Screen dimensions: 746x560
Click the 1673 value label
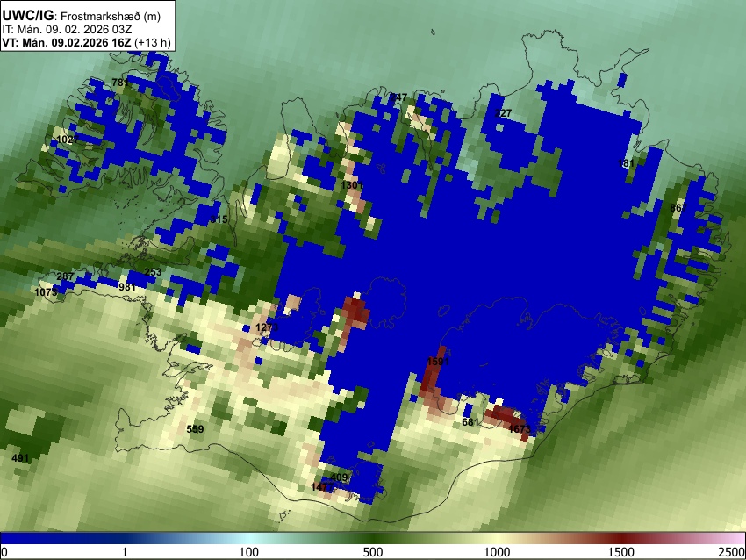tap(520, 429)
